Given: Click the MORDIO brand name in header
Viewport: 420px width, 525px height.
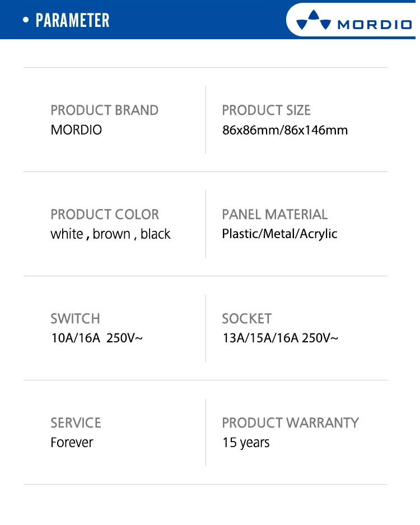Looking at the screenshot, I should coord(375,25).
